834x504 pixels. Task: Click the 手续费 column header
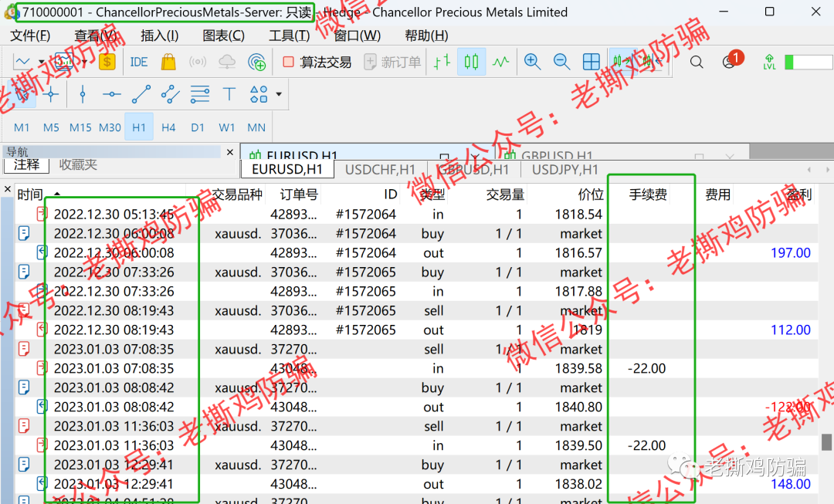click(648, 194)
